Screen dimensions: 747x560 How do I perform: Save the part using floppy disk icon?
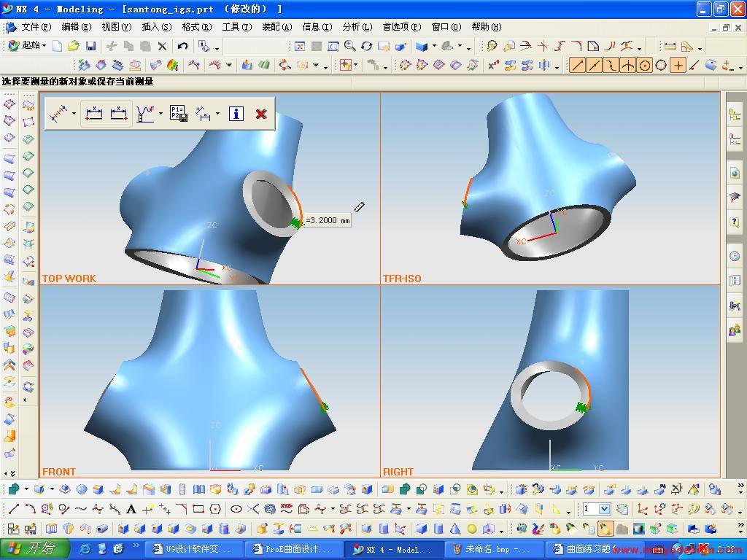click(x=90, y=46)
